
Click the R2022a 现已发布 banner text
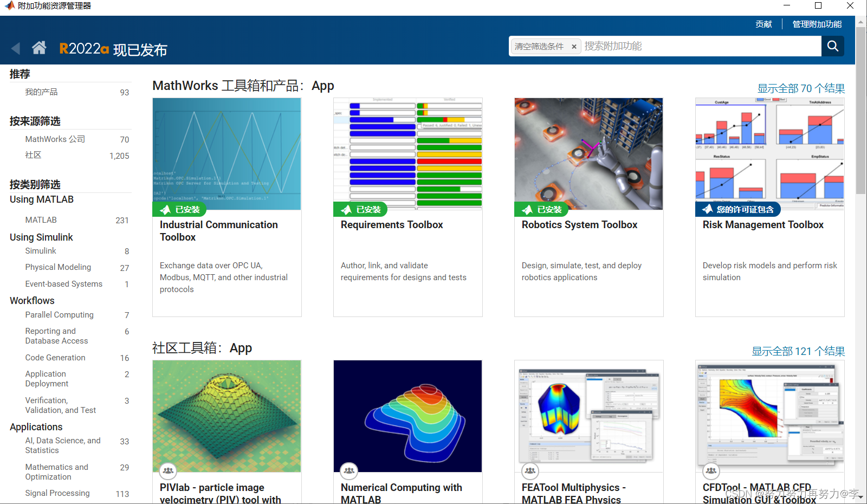coord(113,49)
